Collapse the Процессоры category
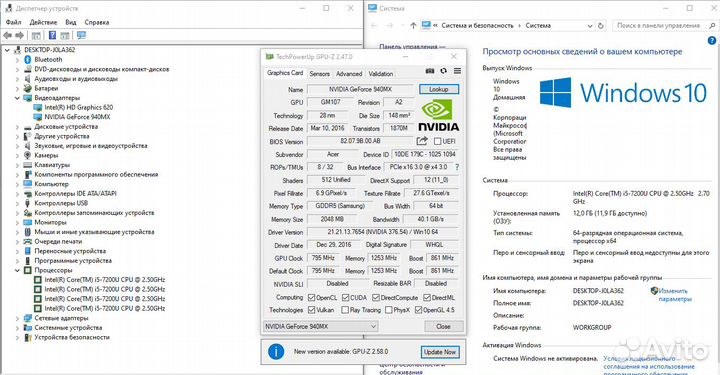Viewport: 720px width, 375px height. (17, 270)
